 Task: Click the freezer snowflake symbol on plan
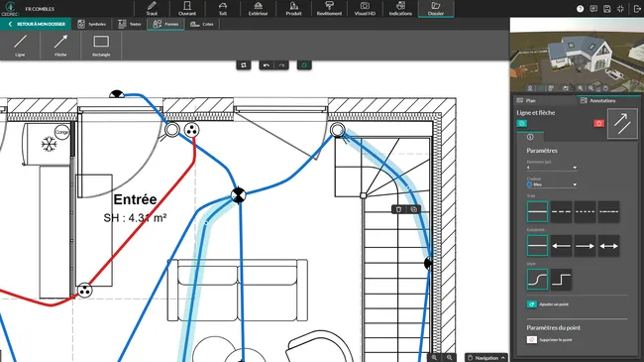[x=49, y=144]
